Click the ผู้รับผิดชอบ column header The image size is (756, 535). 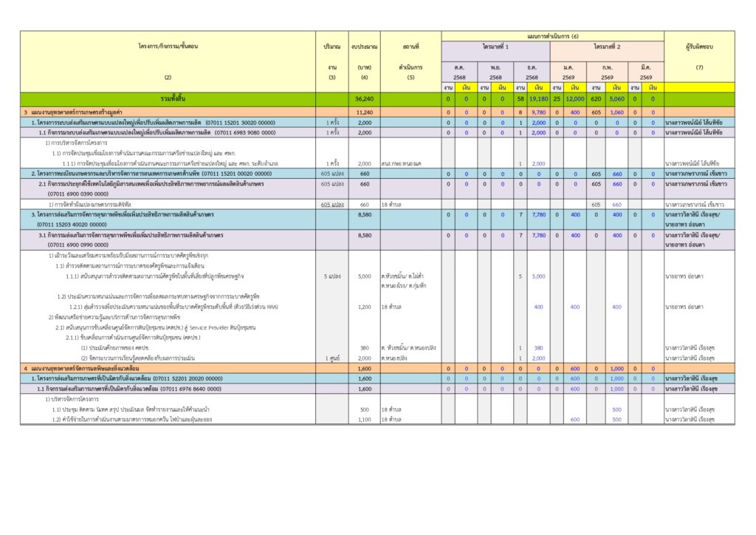coord(699,46)
